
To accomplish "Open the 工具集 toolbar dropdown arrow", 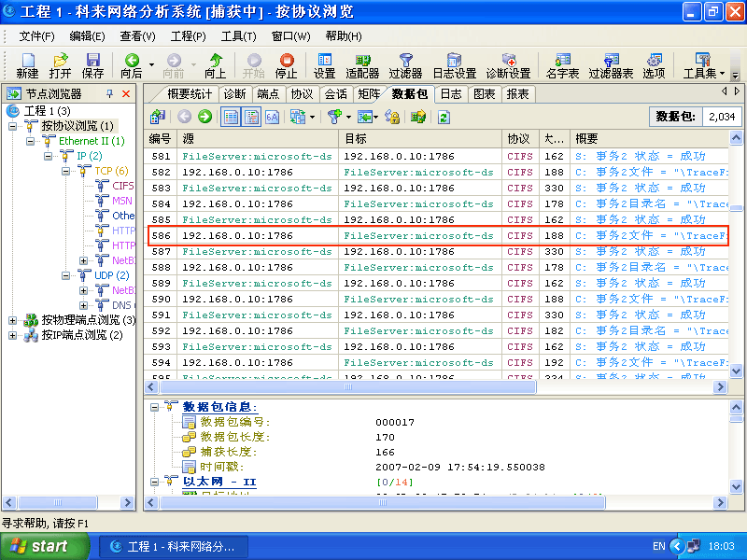I will [x=722, y=73].
